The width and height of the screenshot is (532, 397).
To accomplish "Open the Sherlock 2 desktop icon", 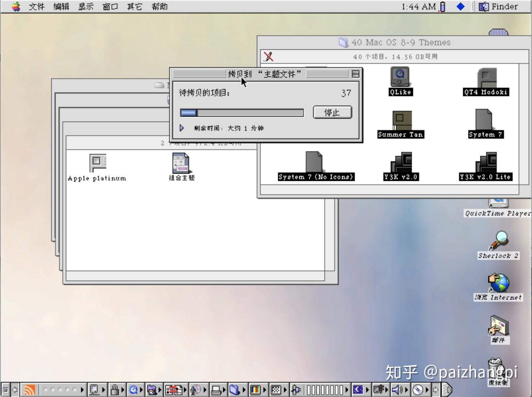I will click(498, 241).
